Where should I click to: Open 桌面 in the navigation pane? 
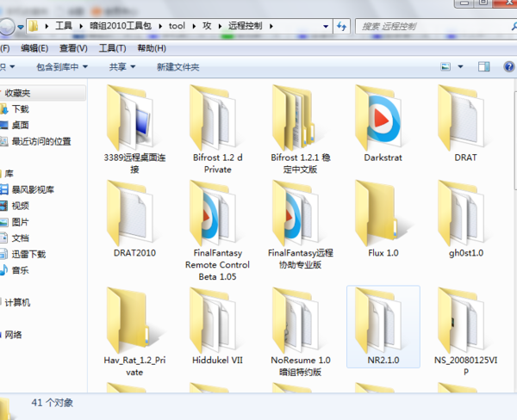pyautogui.click(x=20, y=125)
